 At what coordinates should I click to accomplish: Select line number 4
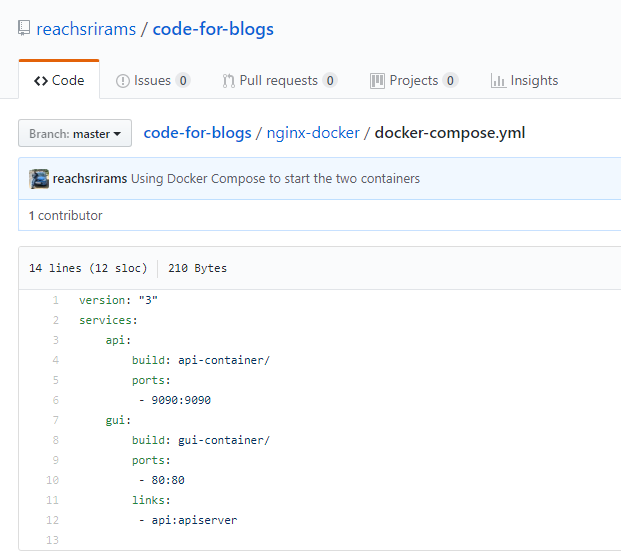pos(56,360)
